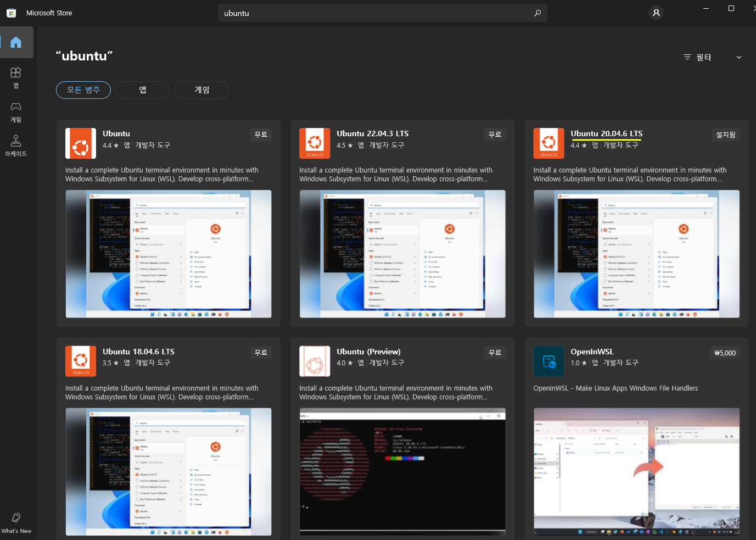The height and width of the screenshot is (540, 756).
Task: Click the OpenInWSL description text
Action: coord(615,388)
